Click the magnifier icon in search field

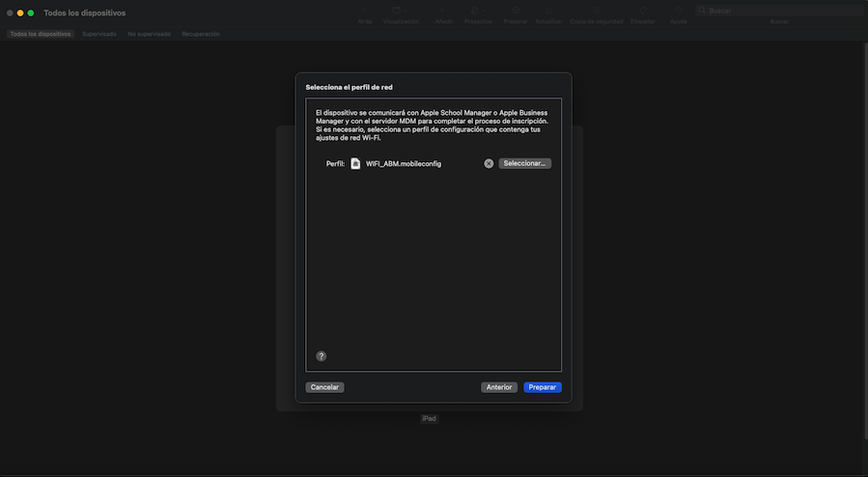702,11
